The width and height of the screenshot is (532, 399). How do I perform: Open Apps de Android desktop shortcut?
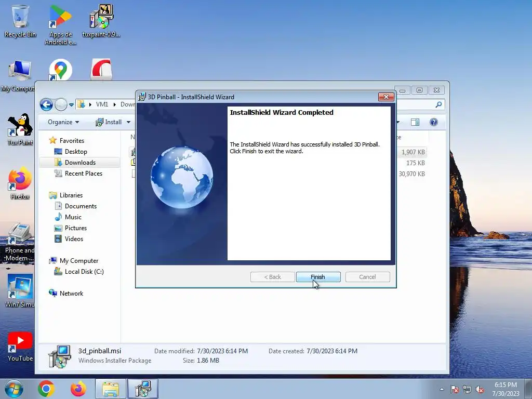point(60,25)
